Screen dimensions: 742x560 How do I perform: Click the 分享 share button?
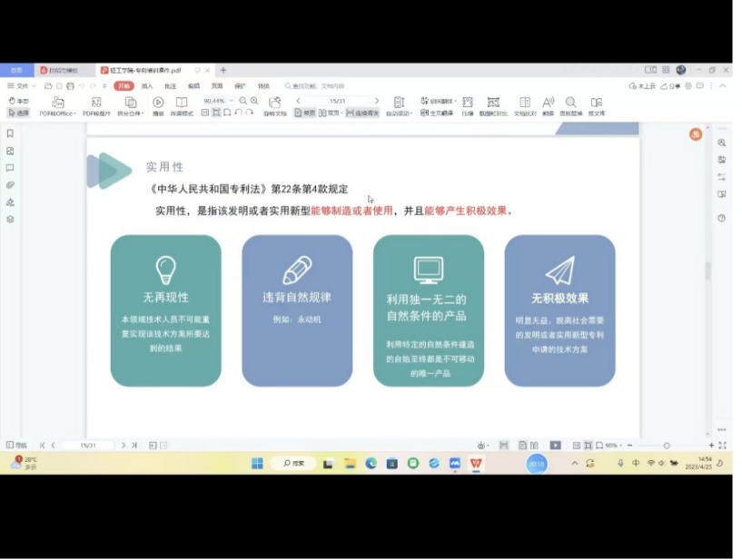(x=672, y=86)
